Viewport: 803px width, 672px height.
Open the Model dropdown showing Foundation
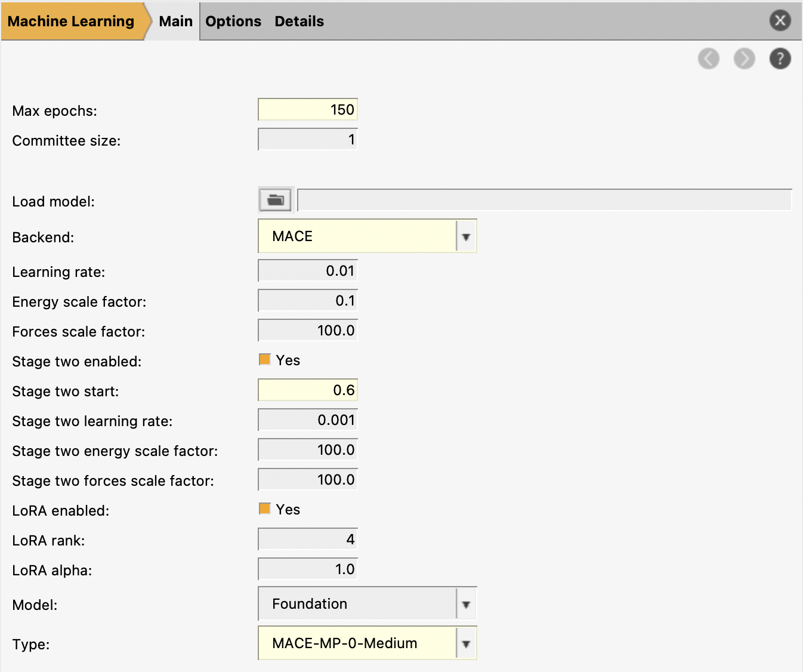pyautogui.click(x=367, y=604)
